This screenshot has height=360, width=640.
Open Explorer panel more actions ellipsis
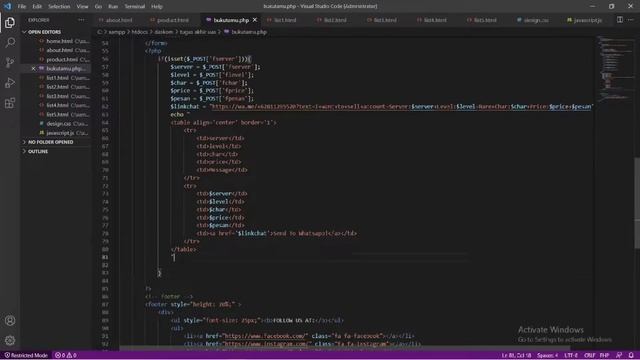[81, 20]
